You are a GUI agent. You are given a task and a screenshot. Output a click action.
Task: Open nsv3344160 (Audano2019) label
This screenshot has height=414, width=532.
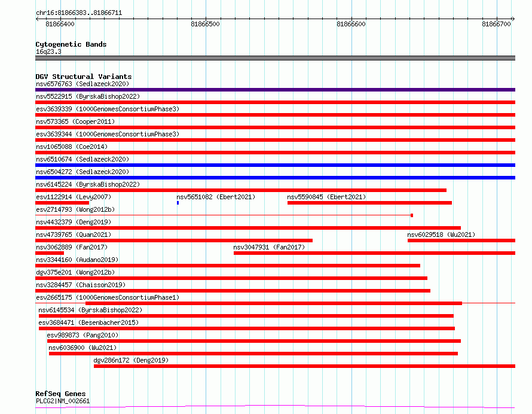coord(77,260)
